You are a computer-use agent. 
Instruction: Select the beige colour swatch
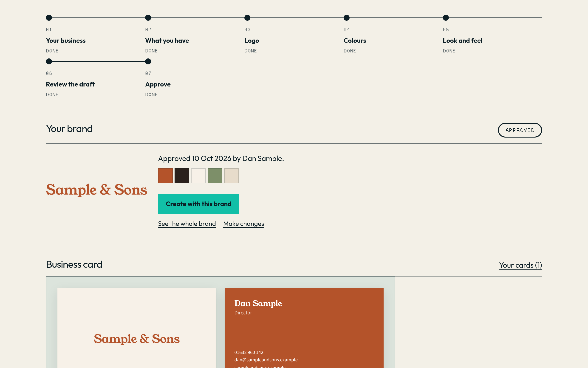[x=231, y=176]
